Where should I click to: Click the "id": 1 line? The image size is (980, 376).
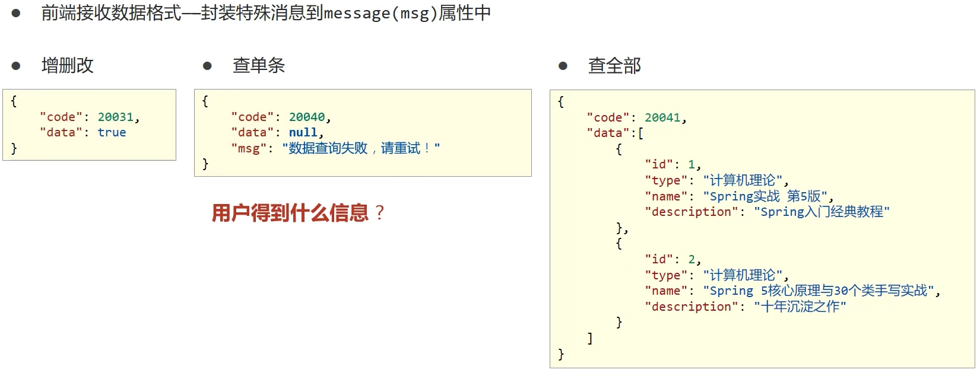coord(673,164)
